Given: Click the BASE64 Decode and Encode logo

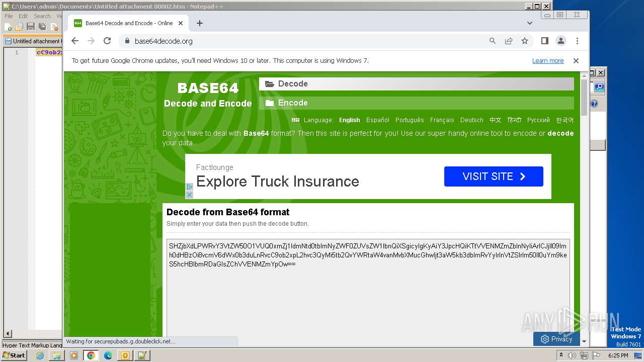Looking at the screenshot, I should pyautogui.click(x=208, y=95).
